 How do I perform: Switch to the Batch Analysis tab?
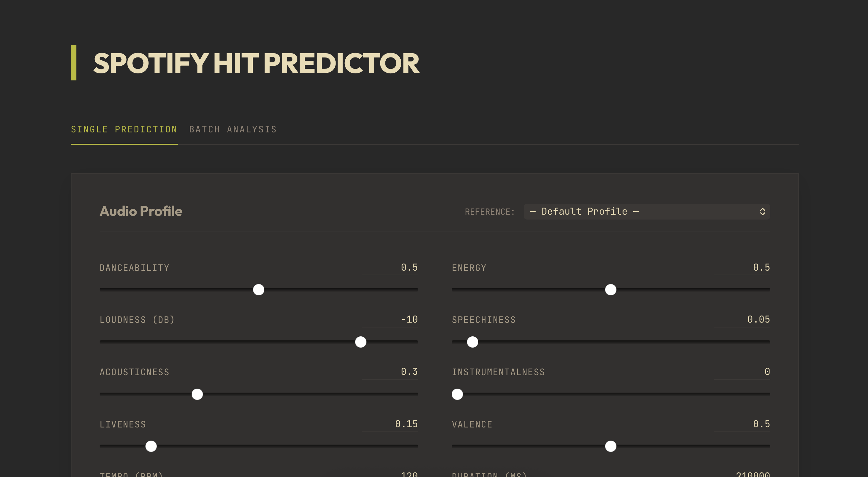[x=233, y=129]
